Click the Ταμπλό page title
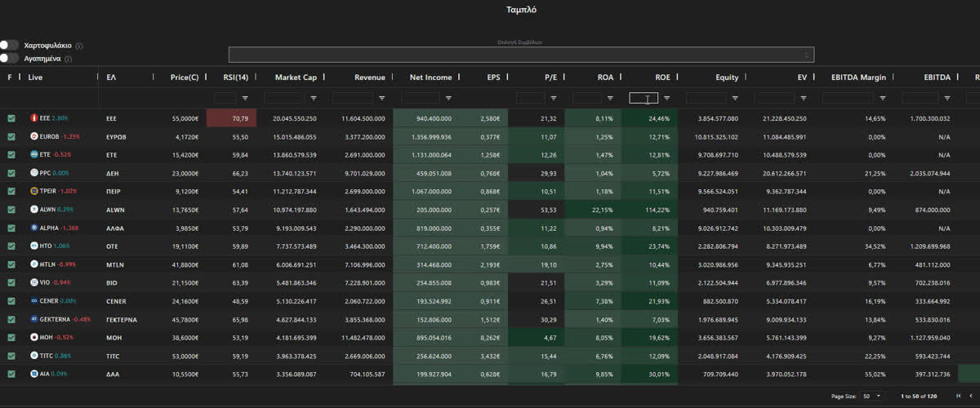980x408 pixels. point(521,10)
